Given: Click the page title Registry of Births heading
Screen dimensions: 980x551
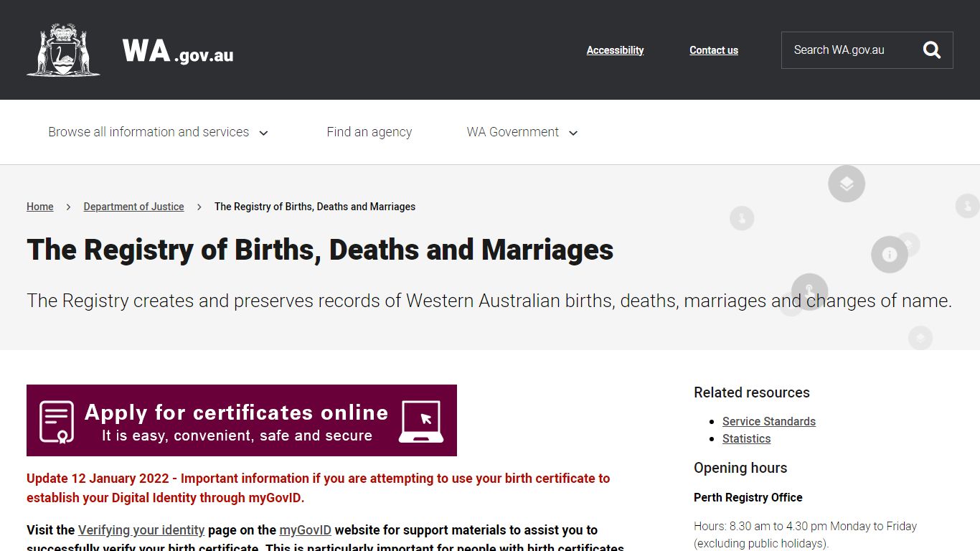Looking at the screenshot, I should point(320,250).
